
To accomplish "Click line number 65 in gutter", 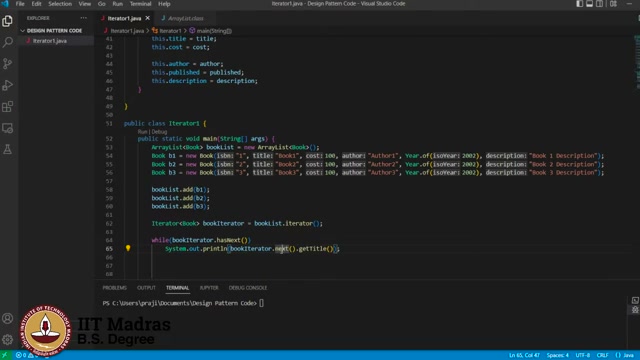I will click(x=109, y=249).
